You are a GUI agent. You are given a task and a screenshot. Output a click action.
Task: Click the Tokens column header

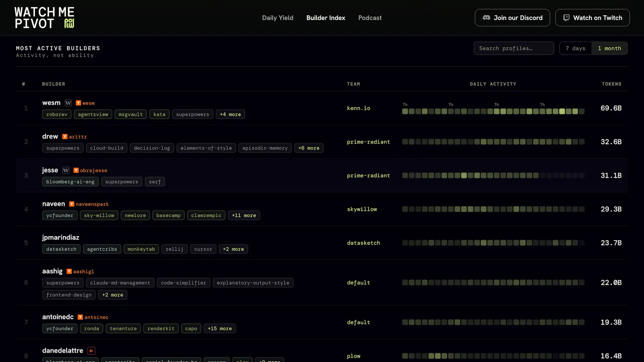[x=611, y=84]
